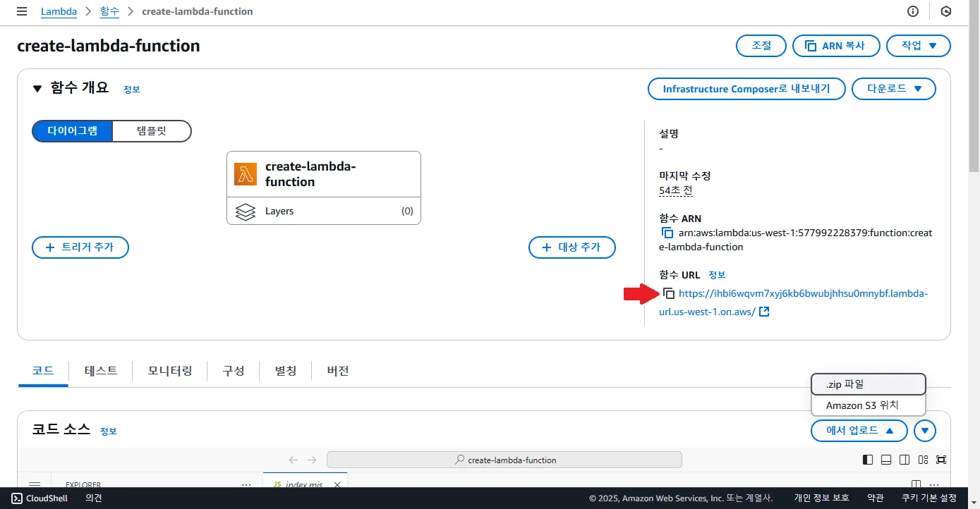Viewport: 980px width, 509px height.
Task: Open Explorer more actions ellipsis
Action: click(x=246, y=484)
